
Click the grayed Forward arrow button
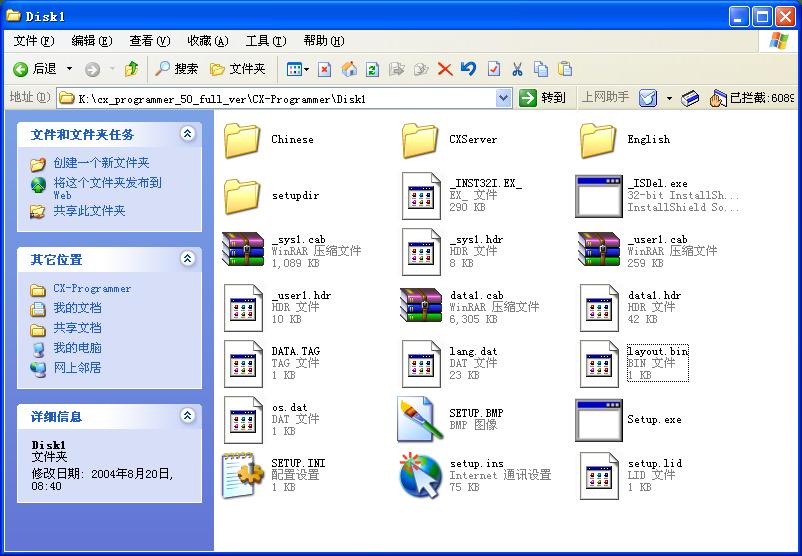[x=92, y=69]
